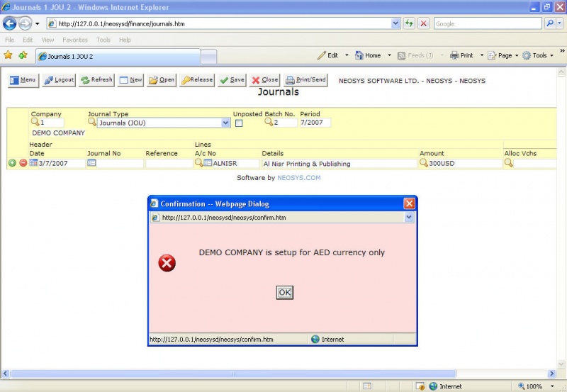The height and width of the screenshot is (392, 567).
Task: Open the 100% zoom level dropdown
Action: tap(552, 386)
